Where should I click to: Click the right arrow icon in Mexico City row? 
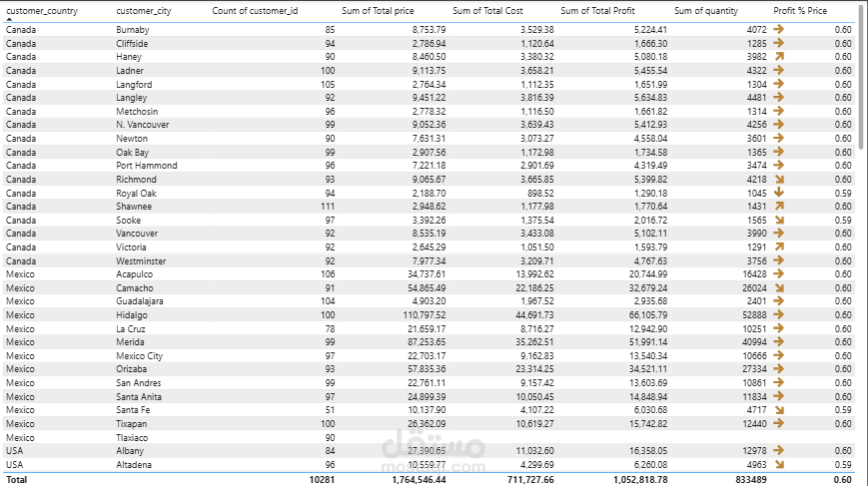(779, 356)
